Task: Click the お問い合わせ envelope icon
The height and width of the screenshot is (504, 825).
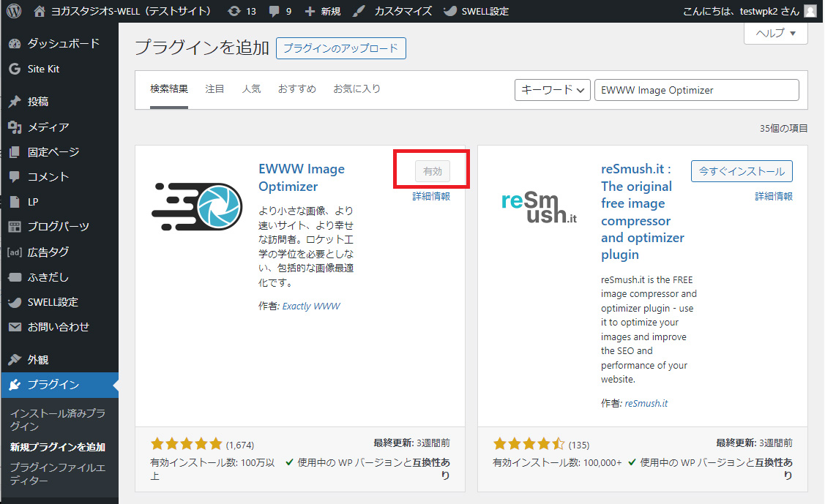Action: click(15, 327)
